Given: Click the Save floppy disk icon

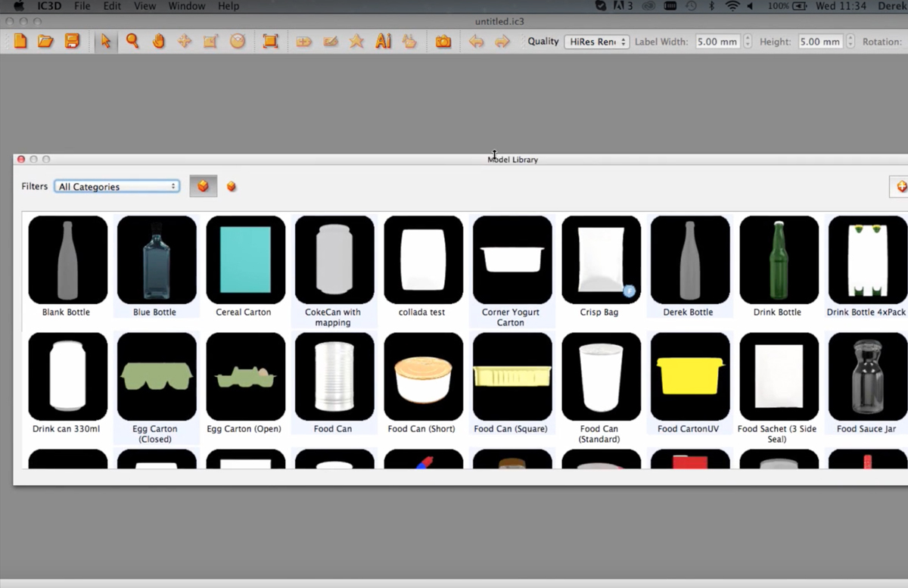Looking at the screenshot, I should click(x=72, y=42).
